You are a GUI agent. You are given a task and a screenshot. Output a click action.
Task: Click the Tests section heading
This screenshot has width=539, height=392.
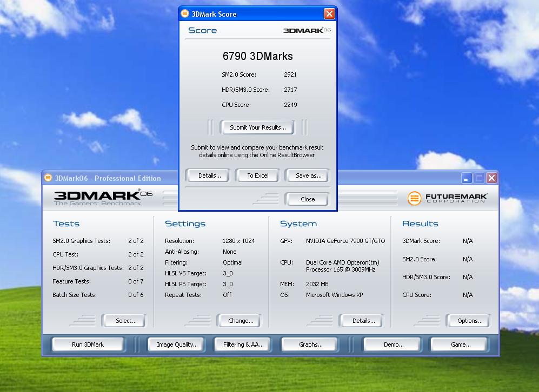tap(66, 224)
